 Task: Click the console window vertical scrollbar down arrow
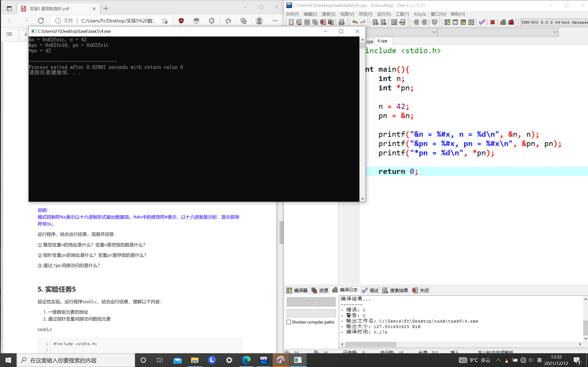[x=362, y=199]
